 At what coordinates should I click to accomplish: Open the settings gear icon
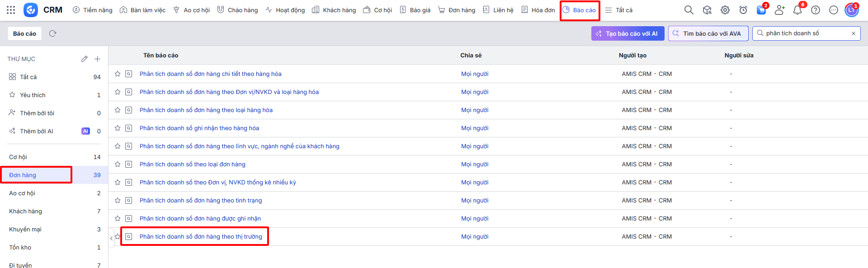pyautogui.click(x=725, y=10)
